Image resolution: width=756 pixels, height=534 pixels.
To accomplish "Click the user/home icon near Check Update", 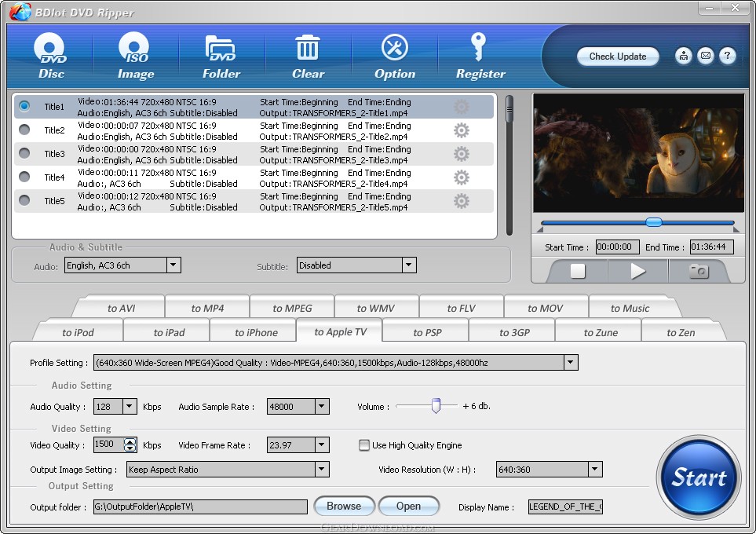I will click(x=683, y=56).
